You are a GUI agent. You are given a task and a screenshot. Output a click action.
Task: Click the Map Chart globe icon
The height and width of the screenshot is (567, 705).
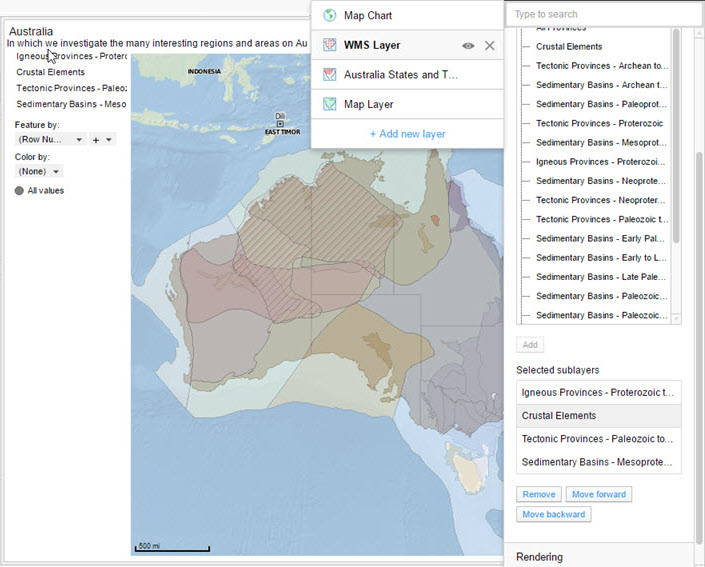[x=330, y=16]
